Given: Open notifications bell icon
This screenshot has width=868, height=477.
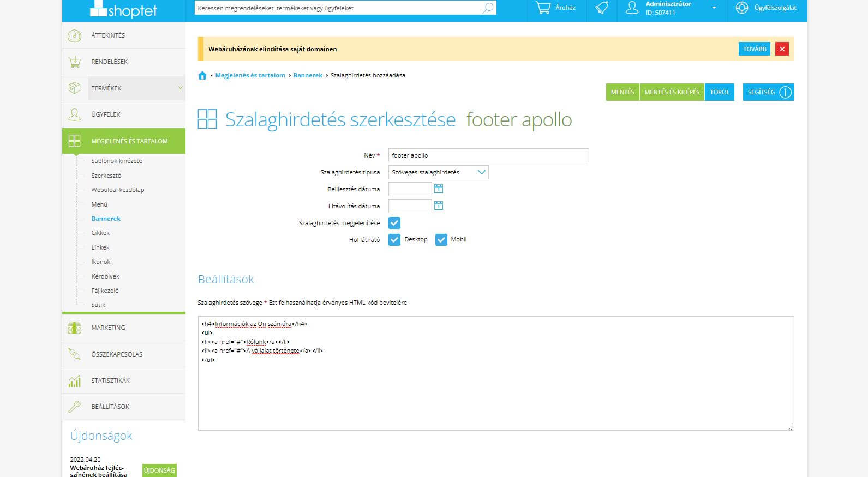Looking at the screenshot, I should coord(602,8).
